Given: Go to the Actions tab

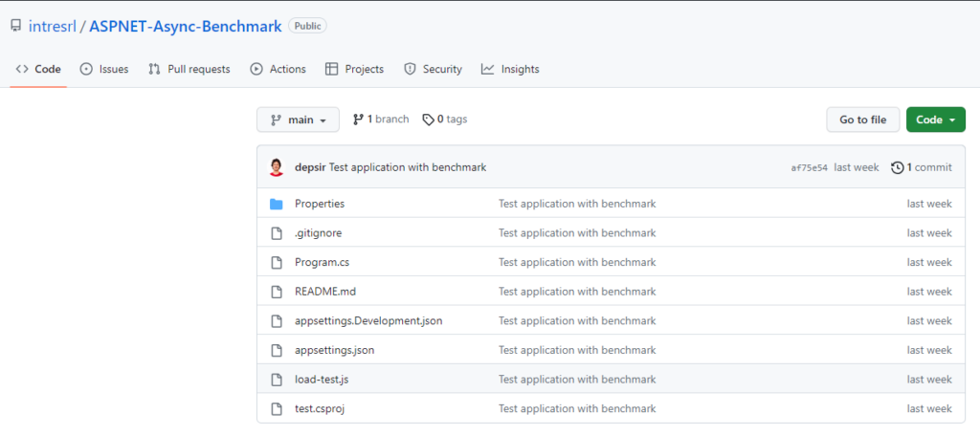Looking at the screenshot, I should 278,70.
